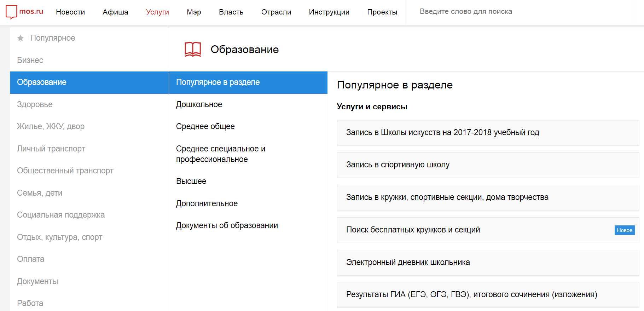Image resolution: width=644 pixels, height=311 pixels.
Task: Click the red book icon beside Образование
Action: point(193,50)
